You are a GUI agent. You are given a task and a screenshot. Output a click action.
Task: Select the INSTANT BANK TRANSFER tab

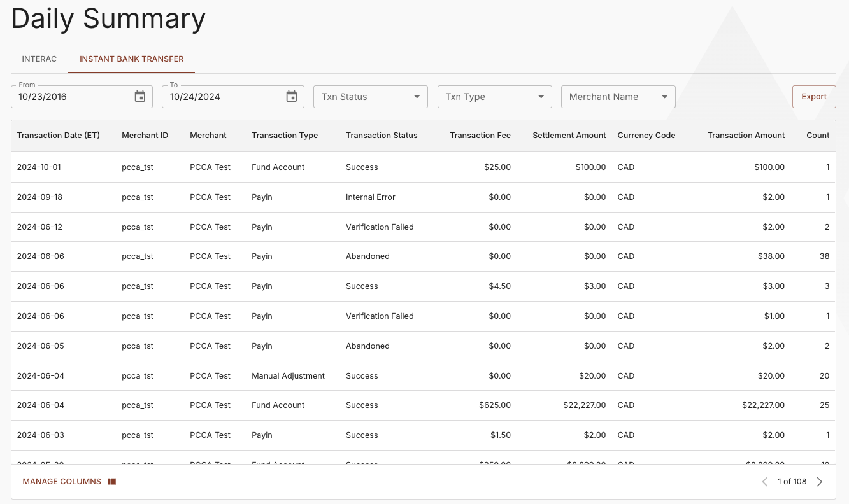(x=131, y=59)
